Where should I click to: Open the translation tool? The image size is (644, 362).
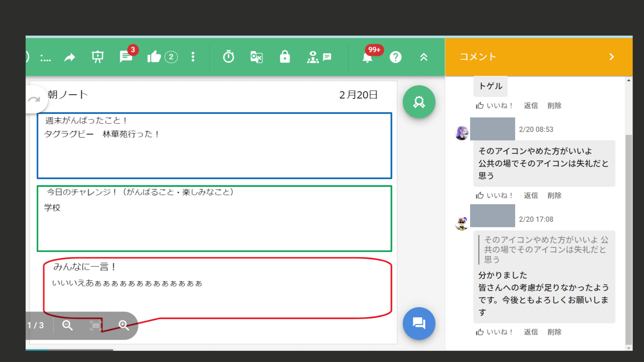(x=256, y=57)
